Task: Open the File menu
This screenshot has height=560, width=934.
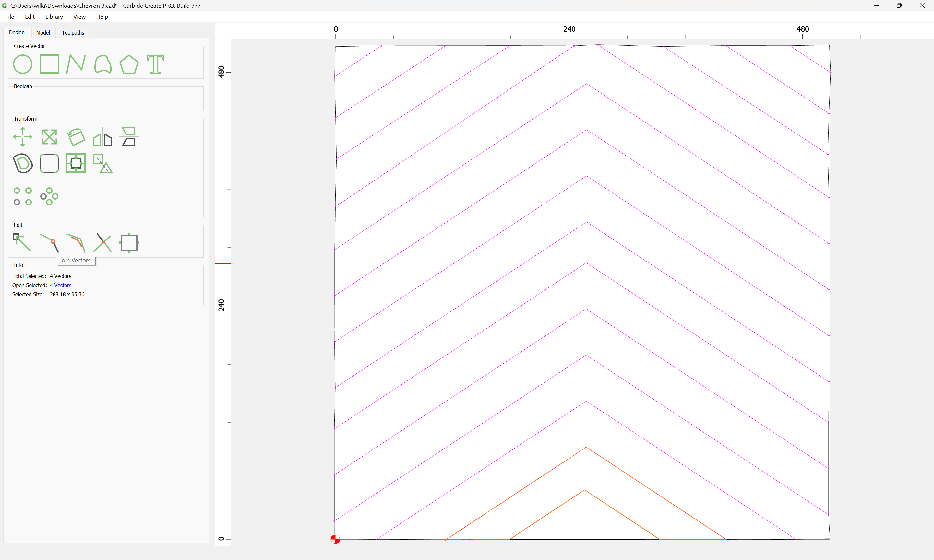Action: tap(9, 17)
